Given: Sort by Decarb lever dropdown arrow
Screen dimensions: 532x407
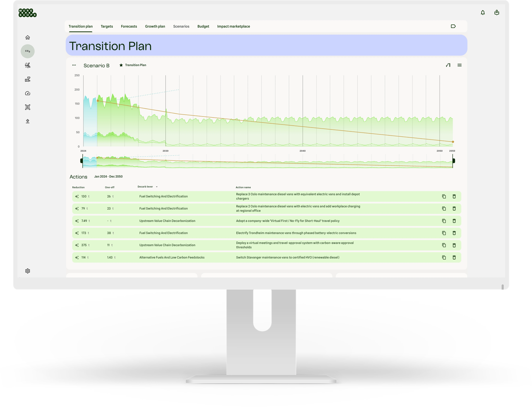Looking at the screenshot, I should point(157,187).
